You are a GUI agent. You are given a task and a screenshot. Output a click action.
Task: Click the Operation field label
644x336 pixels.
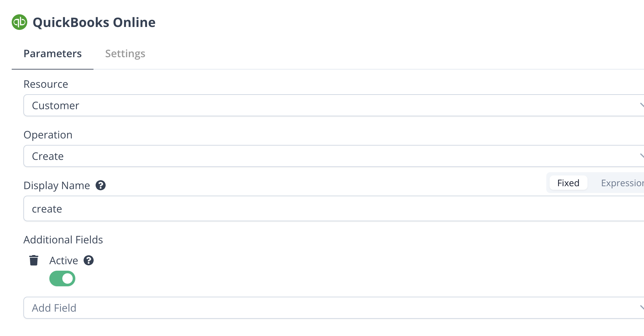click(48, 135)
